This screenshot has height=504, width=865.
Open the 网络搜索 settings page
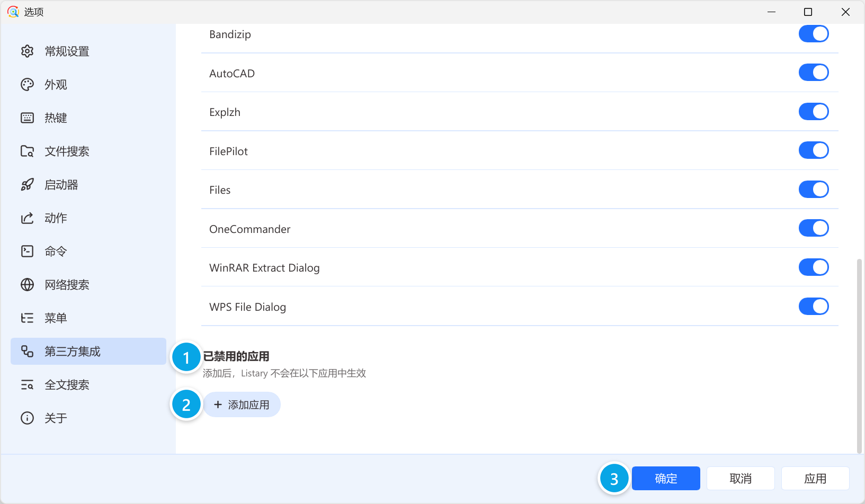click(x=88, y=285)
